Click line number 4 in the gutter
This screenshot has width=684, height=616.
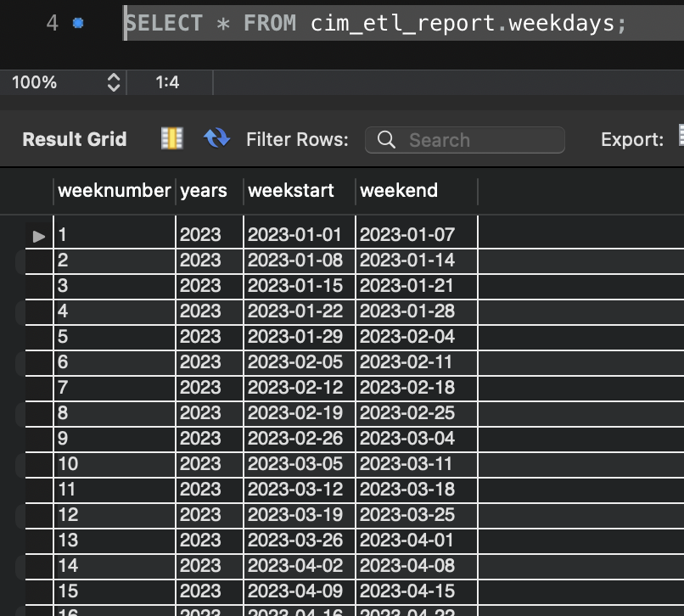pos(52,24)
